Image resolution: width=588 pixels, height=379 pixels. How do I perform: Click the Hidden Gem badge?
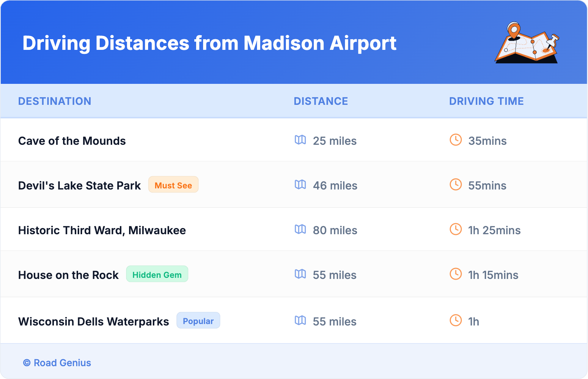tap(157, 275)
